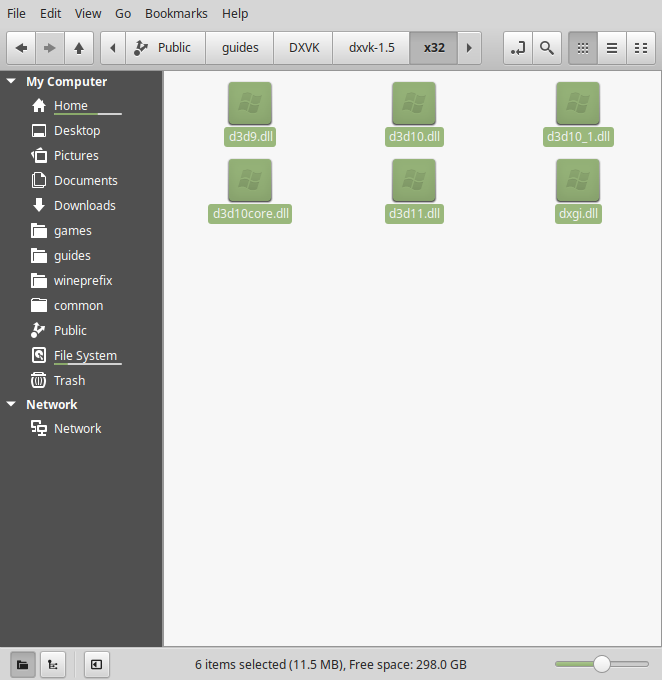Open File System in the sidebar

point(81,356)
